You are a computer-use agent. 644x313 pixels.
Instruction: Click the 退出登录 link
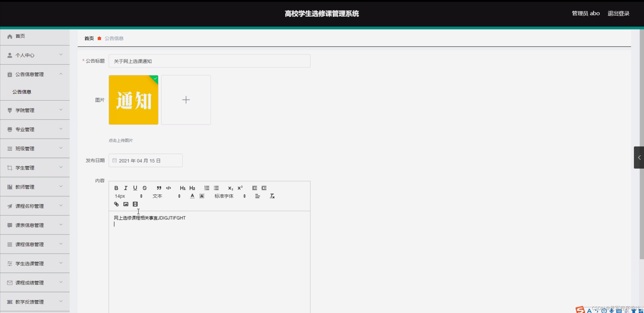coord(618,13)
